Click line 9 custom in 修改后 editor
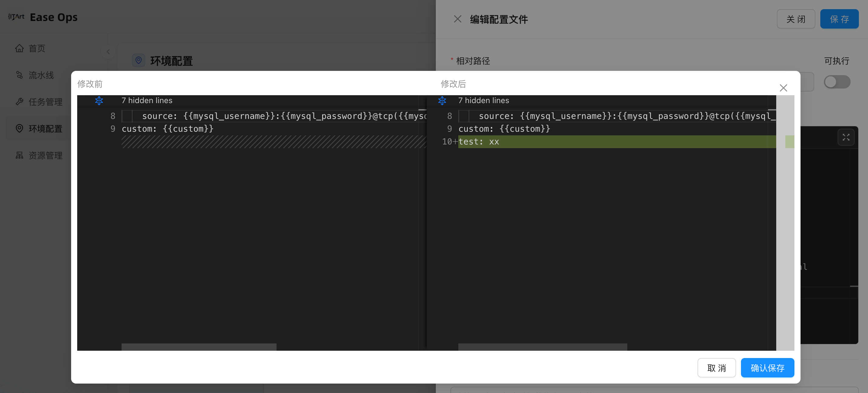This screenshot has height=393, width=868. point(504,129)
